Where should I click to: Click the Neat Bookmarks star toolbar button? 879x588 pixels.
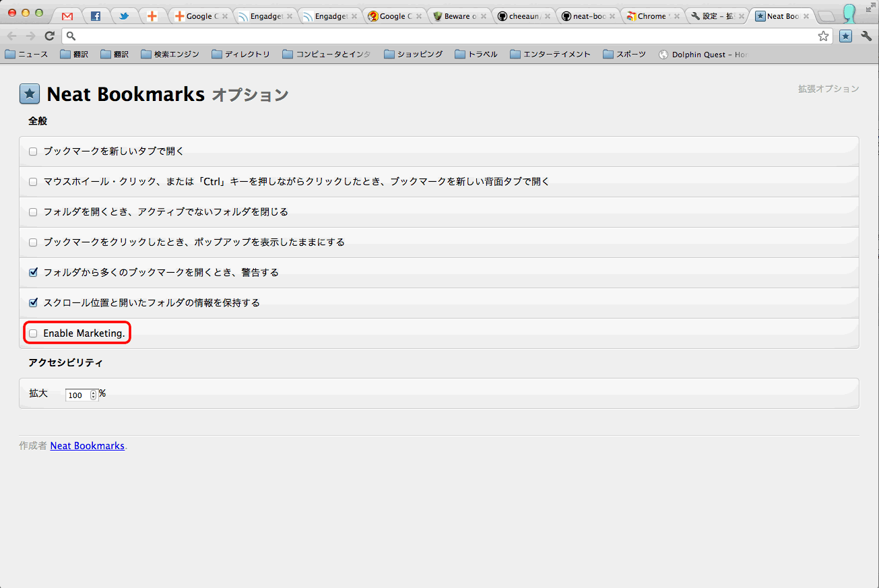coord(845,36)
